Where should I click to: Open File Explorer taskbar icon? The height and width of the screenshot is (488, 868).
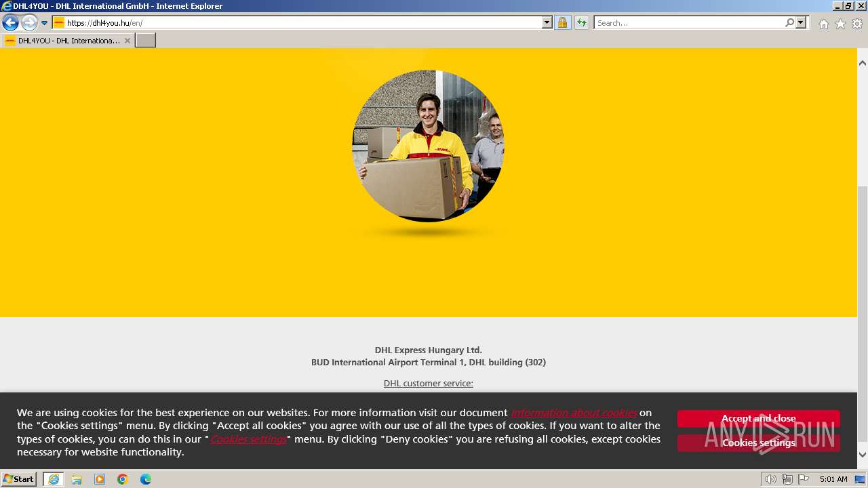[x=77, y=479]
